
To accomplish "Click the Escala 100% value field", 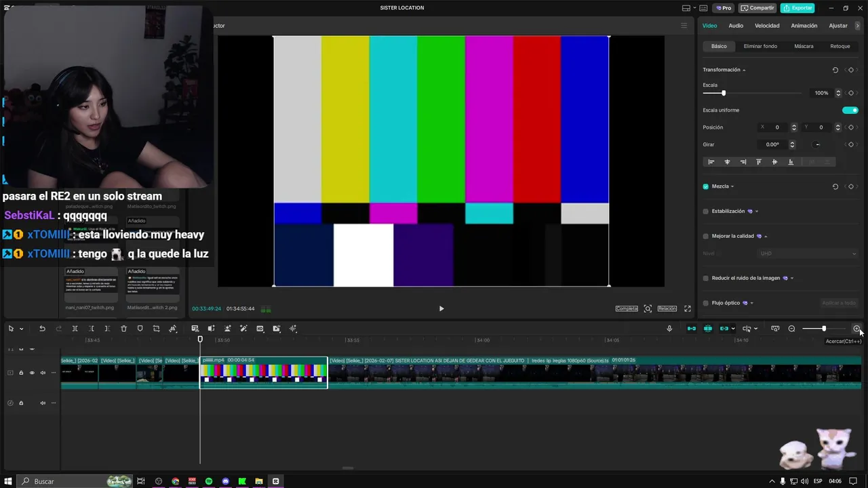I will [821, 93].
